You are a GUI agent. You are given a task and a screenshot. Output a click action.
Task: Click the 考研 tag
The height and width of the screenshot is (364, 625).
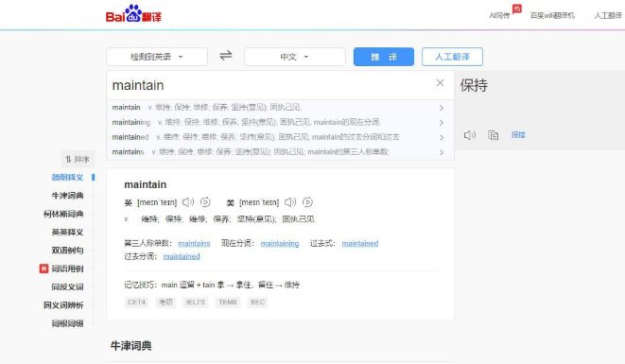click(165, 303)
